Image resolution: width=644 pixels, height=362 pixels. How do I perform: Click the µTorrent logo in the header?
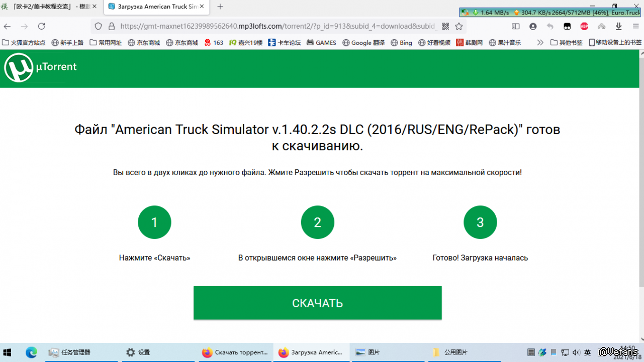point(41,68)
